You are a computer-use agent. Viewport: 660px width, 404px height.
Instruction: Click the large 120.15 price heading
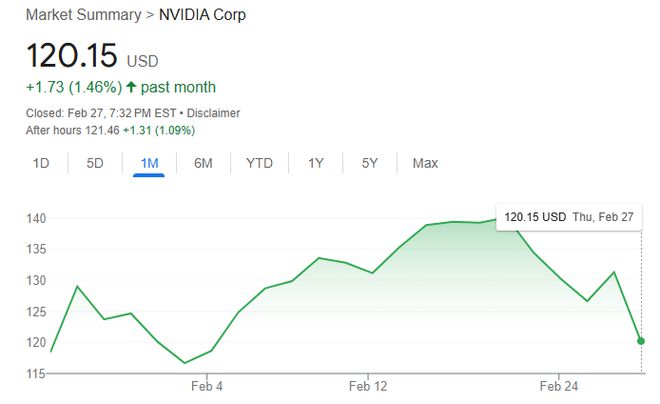point(72,55)
